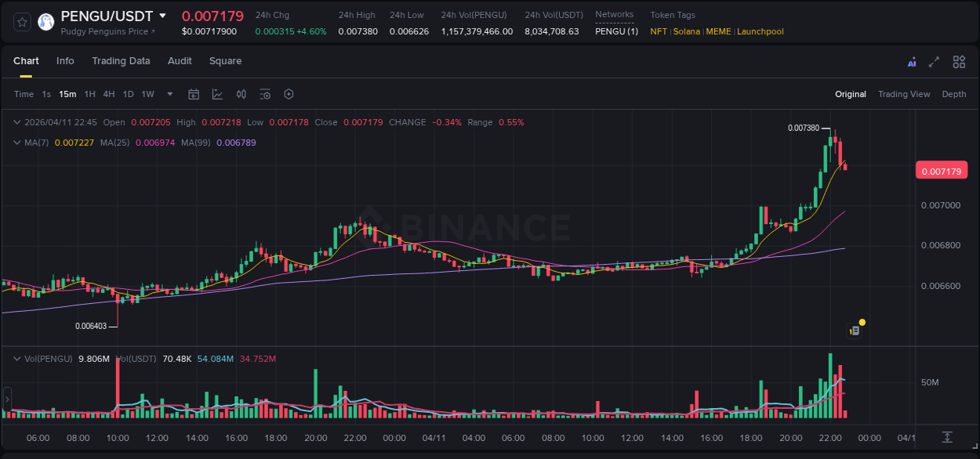Toggle the favorite star for PENGU/USDT
Viewport: 980px width, 459px height.
(21, 21)
